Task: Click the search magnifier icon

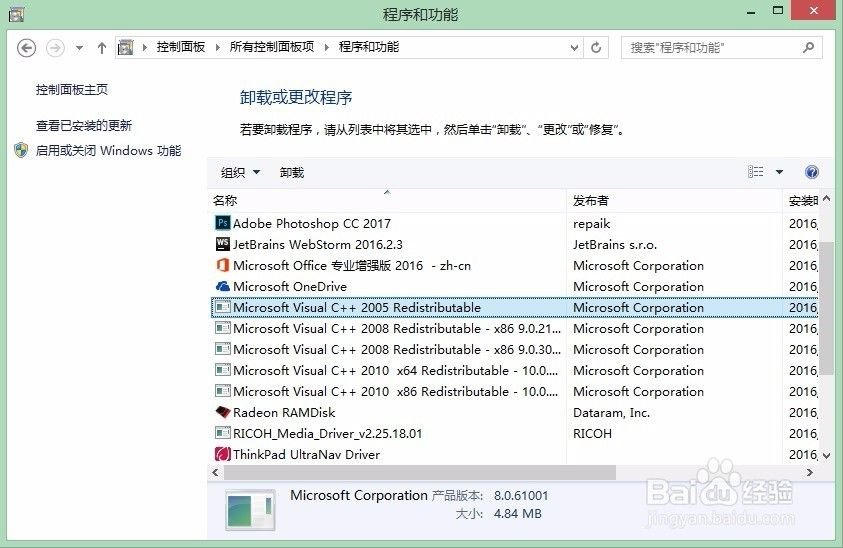Action: tap(808, 47)
